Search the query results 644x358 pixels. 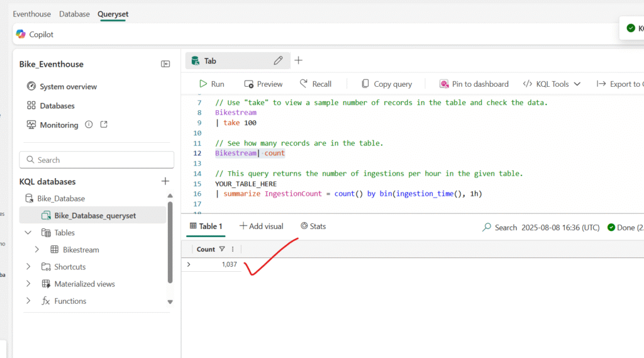499,227
